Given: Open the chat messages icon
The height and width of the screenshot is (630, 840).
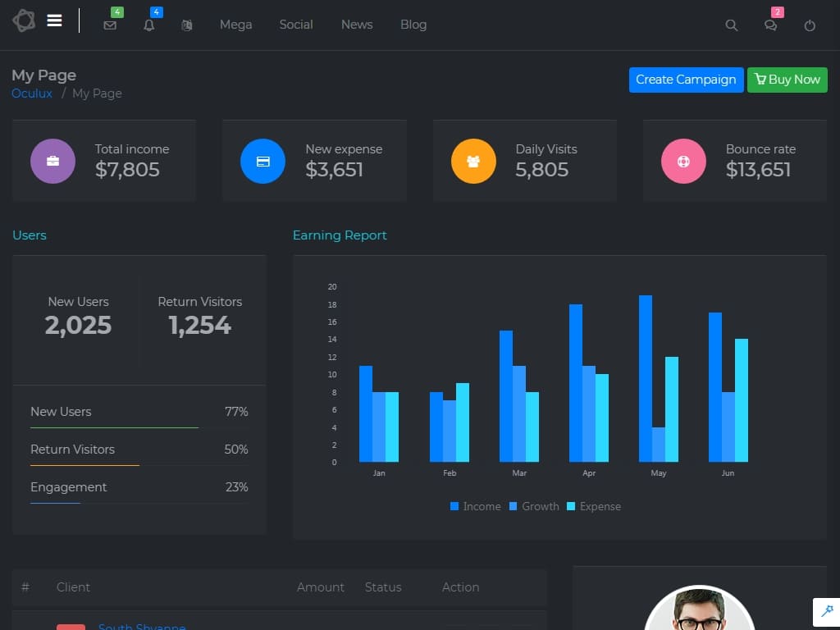Looking at the screenshot, I should [x=770, y=25].
